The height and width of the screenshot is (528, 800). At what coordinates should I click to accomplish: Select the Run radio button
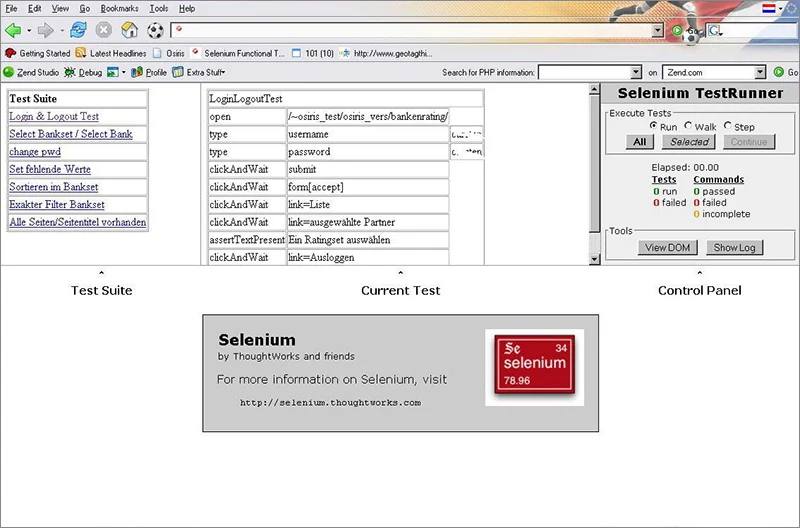click(653, 125)
